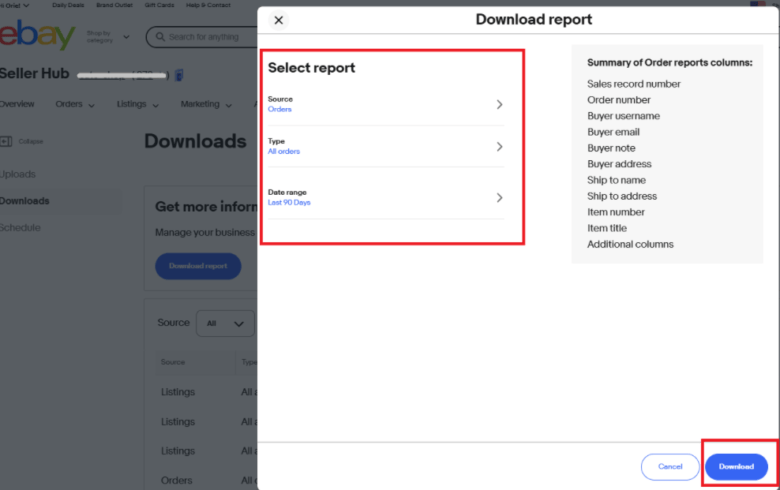Open the Listings menu in Seller Hub
This screenshot has width=780, height=490.
coord(138,104)
